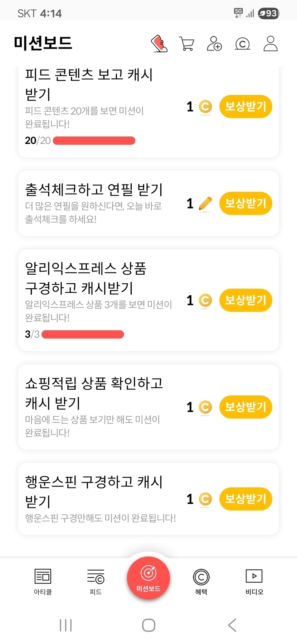Screen dimensions: 297x644
Task: Tap the coin icon on the 행운스핀 mission
Action: 205,499
